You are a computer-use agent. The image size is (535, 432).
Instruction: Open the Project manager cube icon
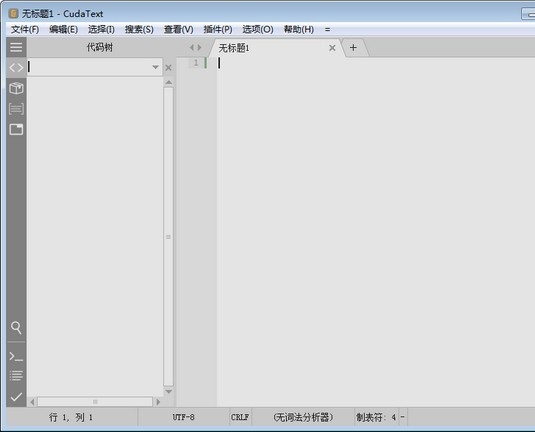[16, 88]
